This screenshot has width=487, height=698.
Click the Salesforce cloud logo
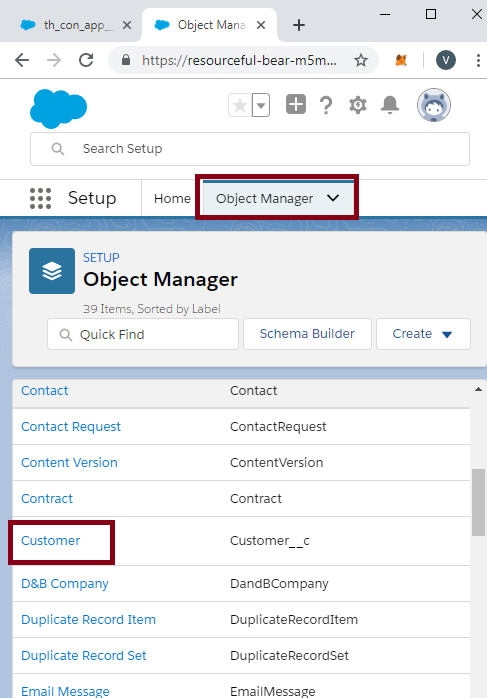point(58,109)
